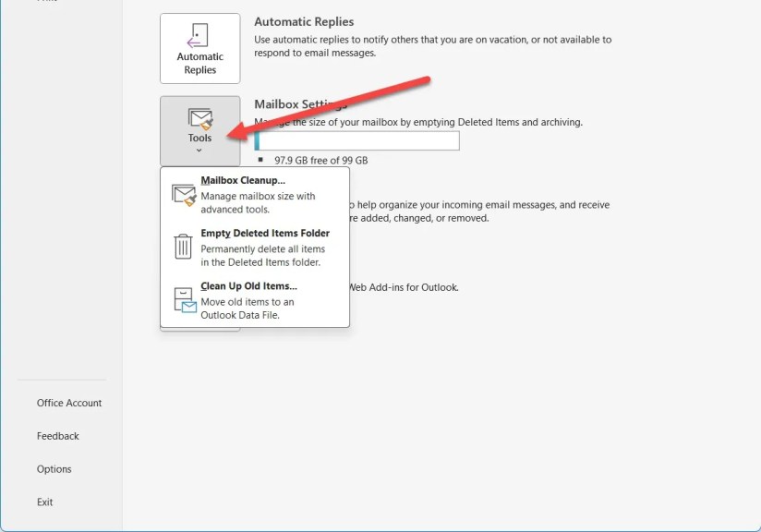Click the archive drawer icon for Clean Up Old Items

[x=185, y=299]
